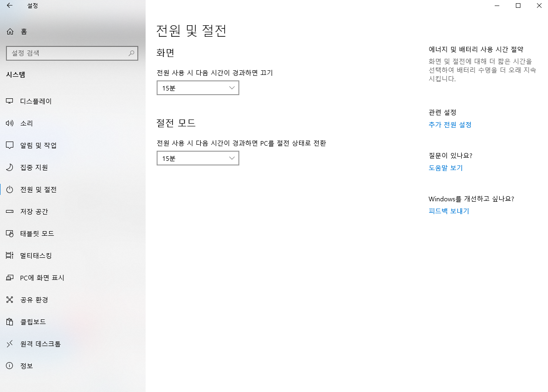Open the 멀티태스킹 settings icon
Screen dimensions: 548x392
coord(10,256)
